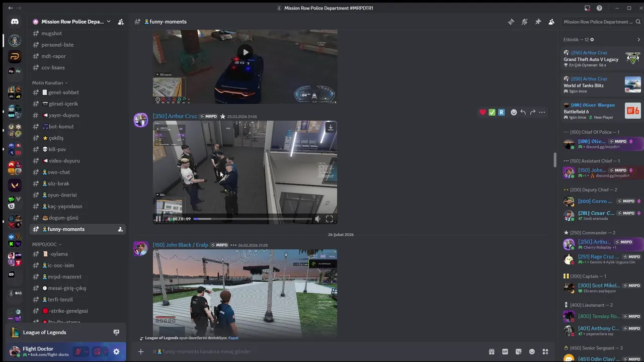Viewport: 644px width, 362px height.
Task: Open pinned messages pin icon
Action: (x=538, y=22)
